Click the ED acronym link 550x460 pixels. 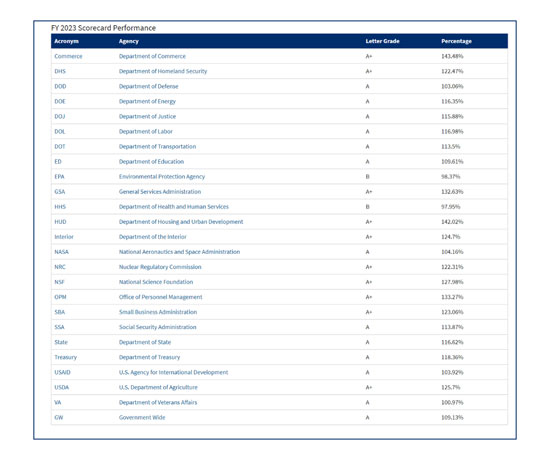click(58, 162)
